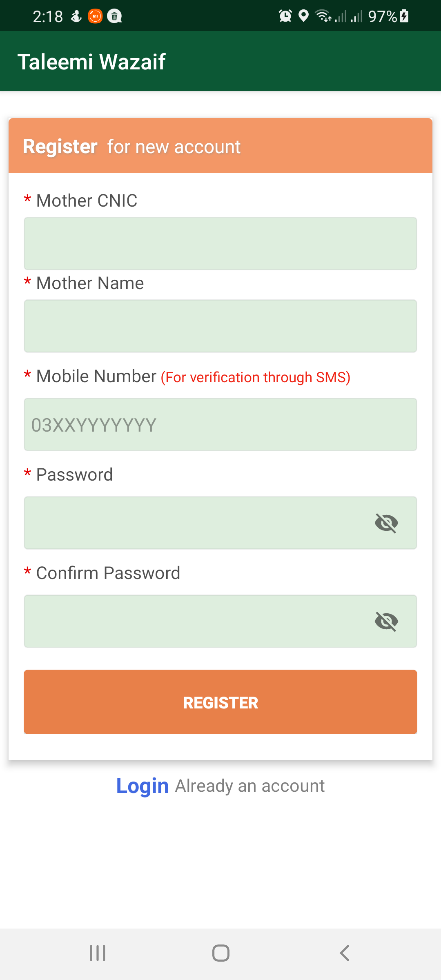
Task: Toggle Confirm Password visibility eye icon
Action: tap(386, 621)
